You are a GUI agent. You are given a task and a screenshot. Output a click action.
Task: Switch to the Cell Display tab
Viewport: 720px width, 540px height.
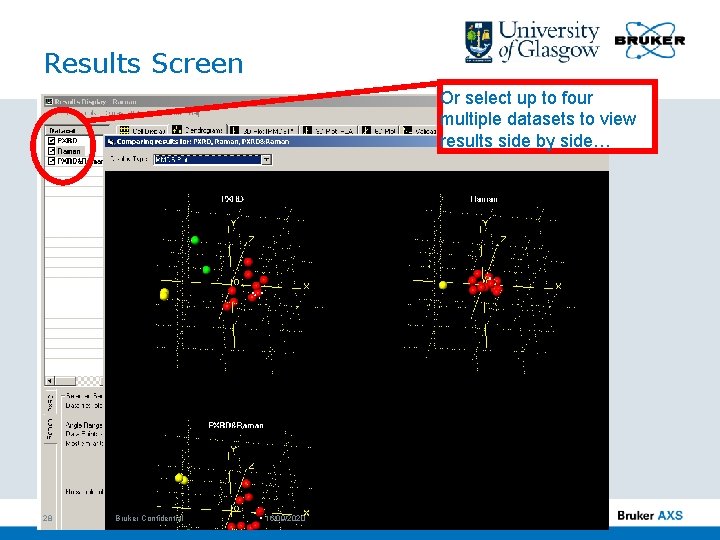pos(142,130)
